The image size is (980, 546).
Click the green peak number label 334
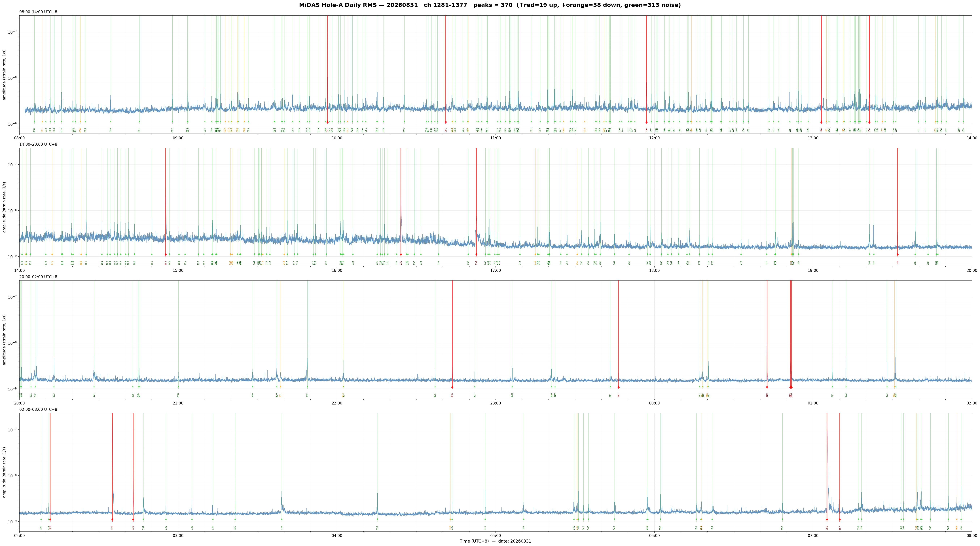213,527
